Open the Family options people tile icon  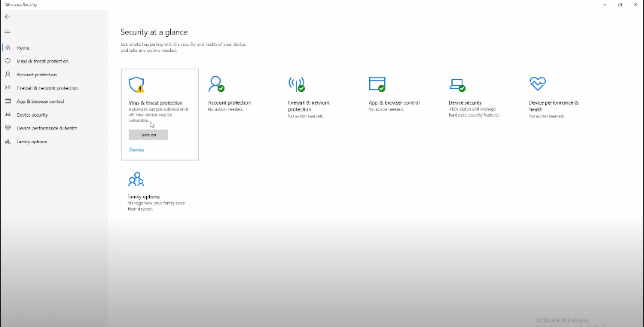coord(136,179)
